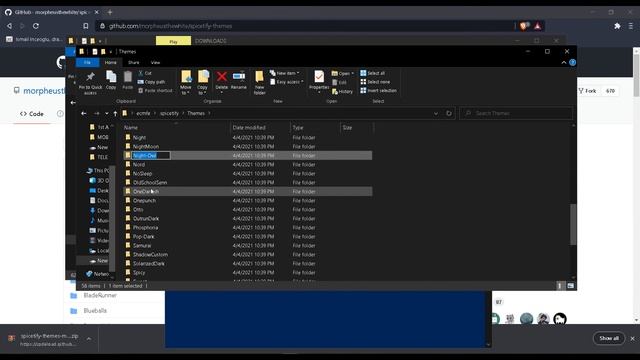Select Downloads in the navigation pane
The image size is (640, 360).
point(99,210)
